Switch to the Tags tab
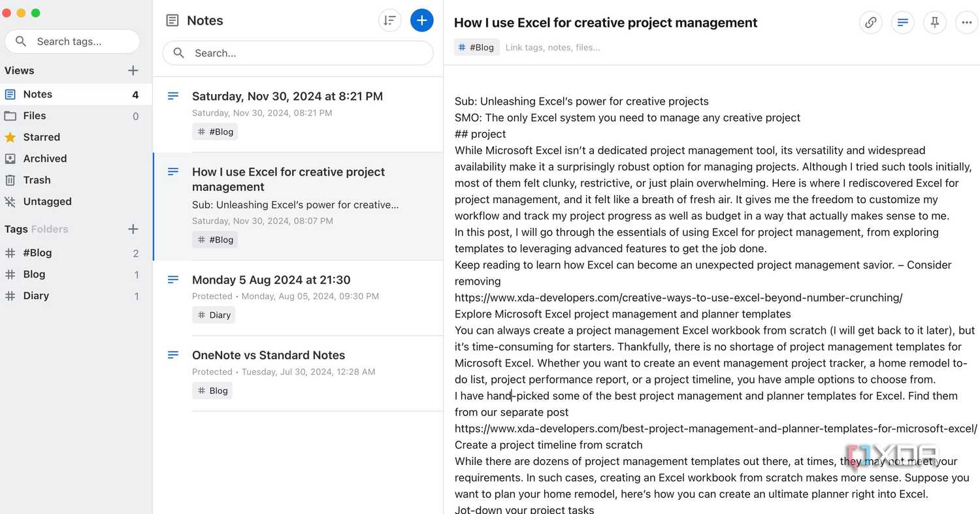980x514 pixels. tap(16, 229)
